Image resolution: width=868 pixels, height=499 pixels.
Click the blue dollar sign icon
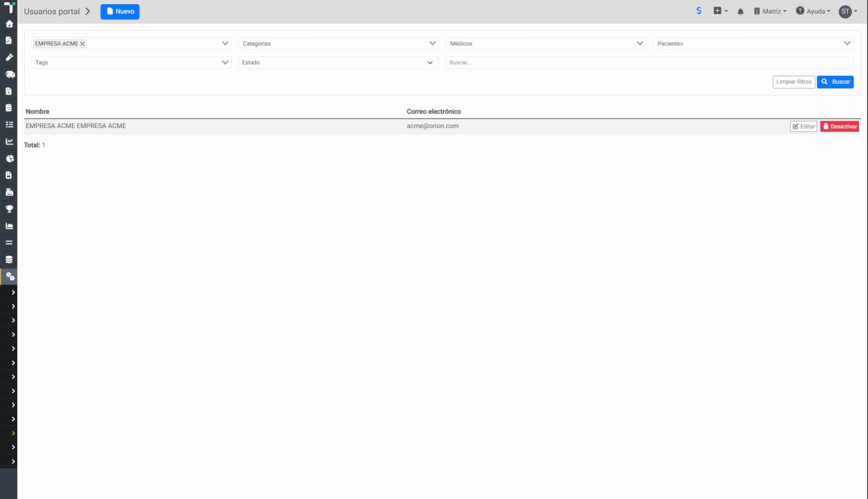[x=699, y=11]
